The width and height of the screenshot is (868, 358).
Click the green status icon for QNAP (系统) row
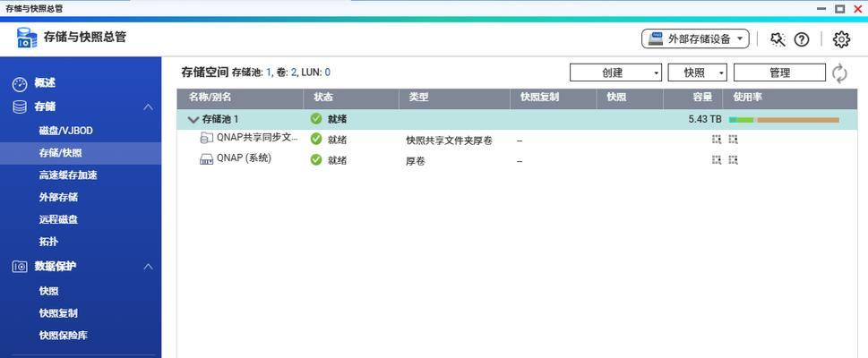(x=316, y=160)
